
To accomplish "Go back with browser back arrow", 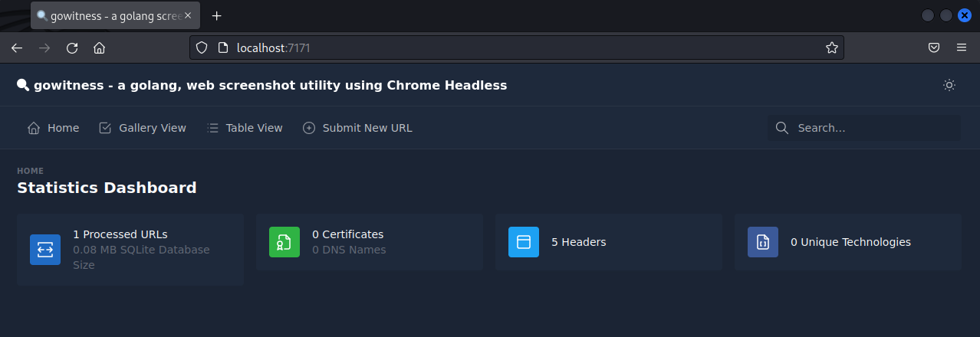I will tap(17, 47).
